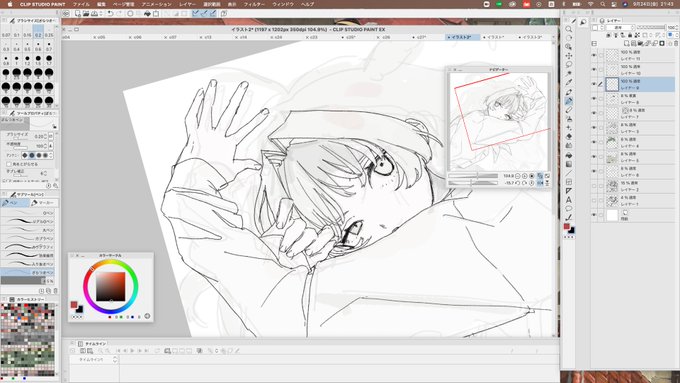Click the layer opacity slider in Layer panel

pos(651,27)
